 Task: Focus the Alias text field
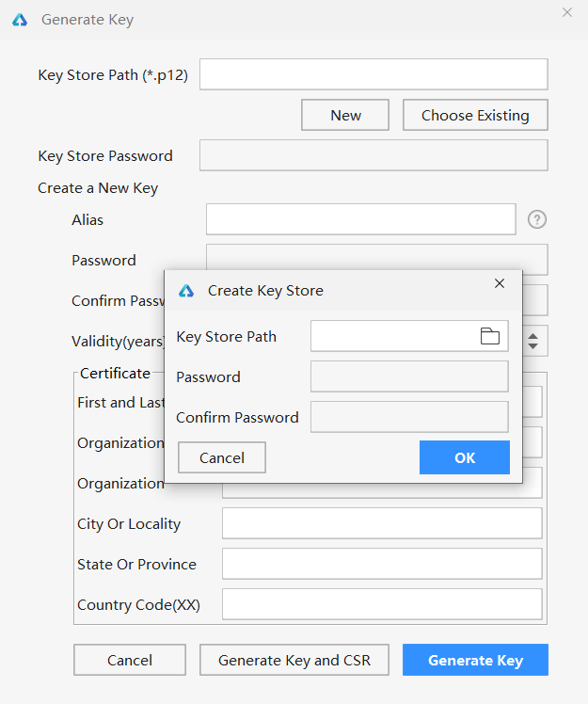360,219
